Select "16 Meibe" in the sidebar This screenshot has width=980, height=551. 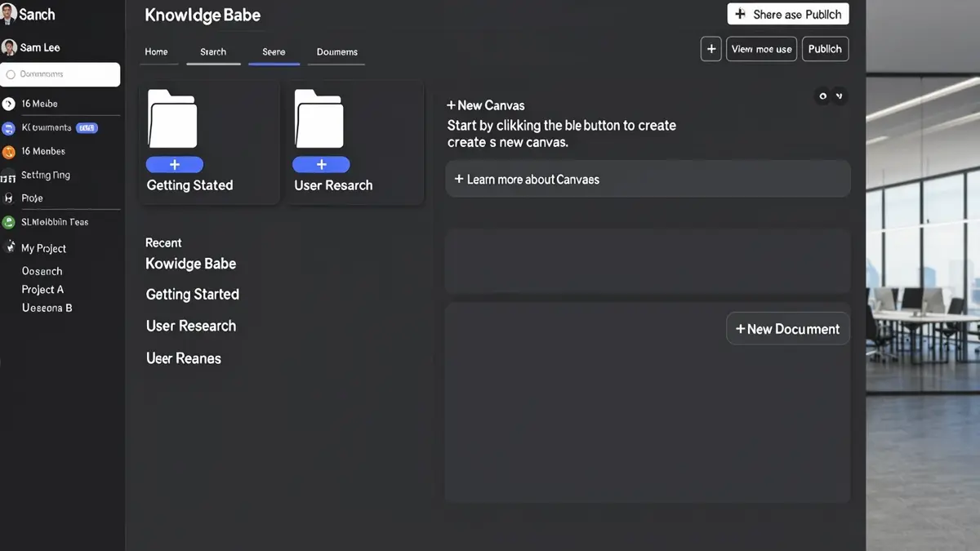tap(39, 104)
